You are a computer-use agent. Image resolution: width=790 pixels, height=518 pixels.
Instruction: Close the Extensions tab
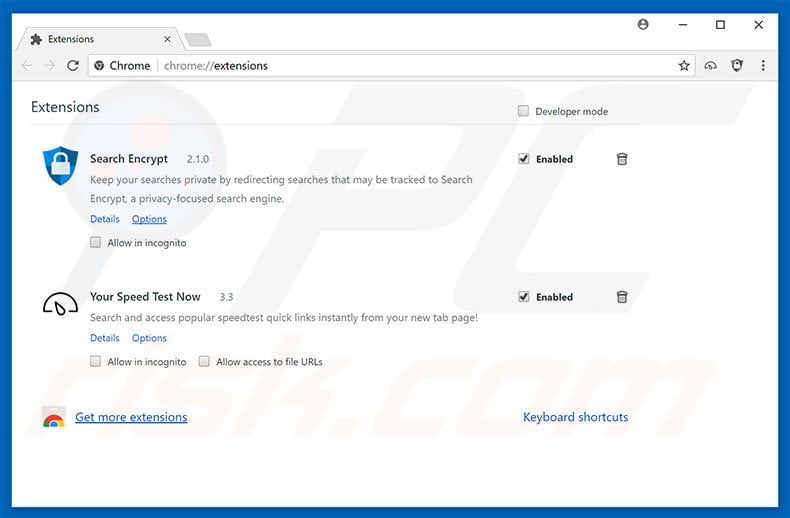click(167, 39)
